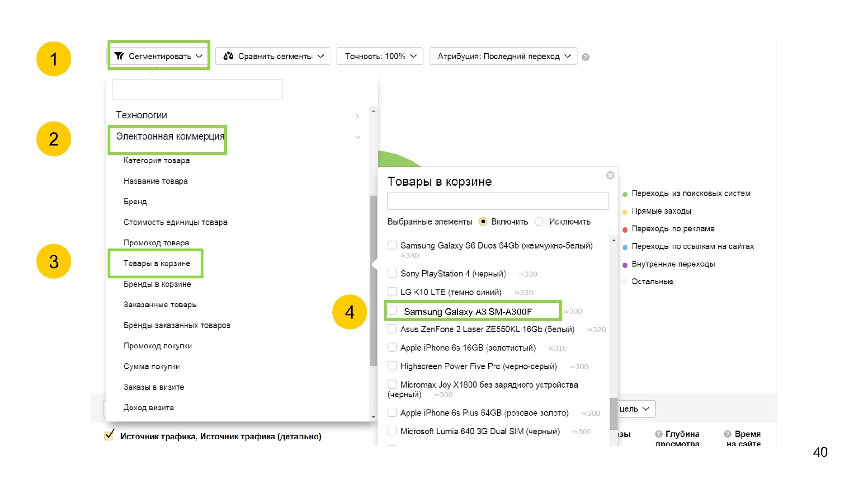Click green Переходы из поисковых систем dot

(625, 194)
